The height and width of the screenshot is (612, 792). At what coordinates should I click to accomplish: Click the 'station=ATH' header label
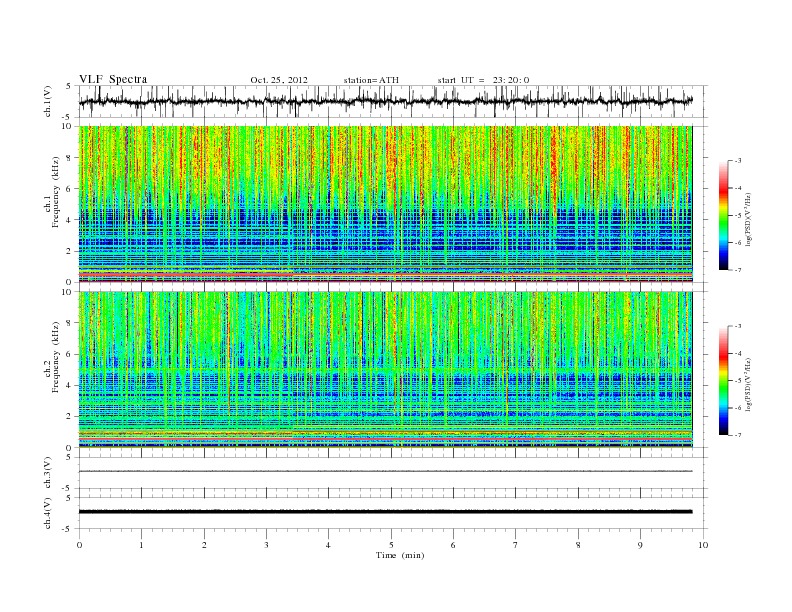click(371, 80)
